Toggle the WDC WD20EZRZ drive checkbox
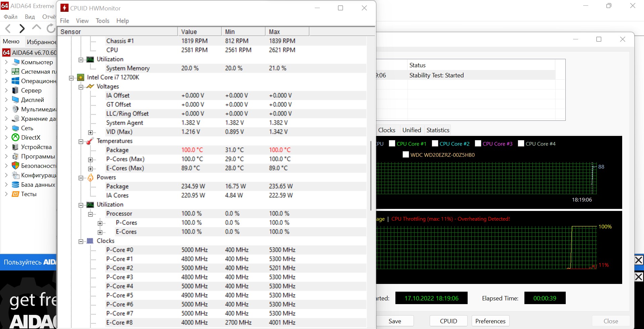644x329 pixels. pos(406,155)
